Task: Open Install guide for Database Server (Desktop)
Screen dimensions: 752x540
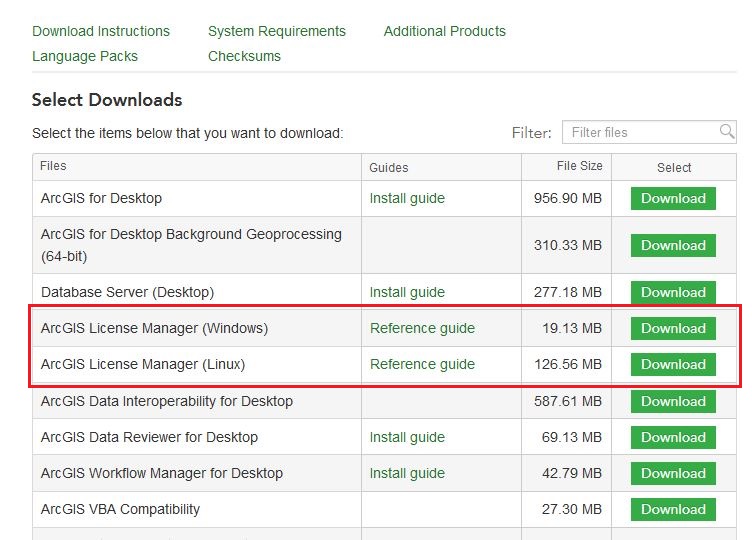Action: (407, 292)
